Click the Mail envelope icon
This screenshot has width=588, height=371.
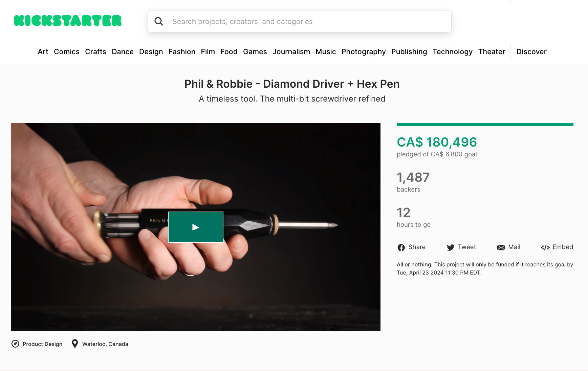[501, 247]
